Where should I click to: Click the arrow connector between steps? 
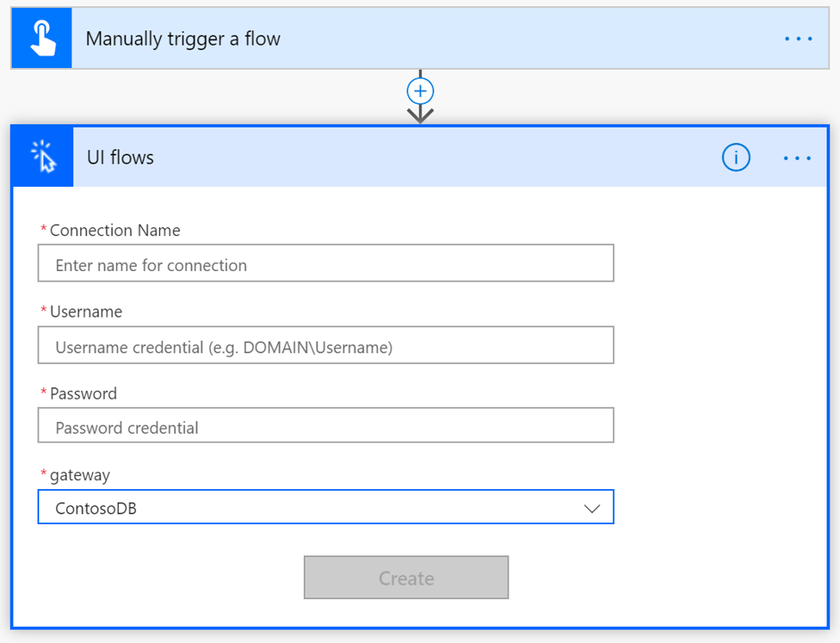[420, 114]
